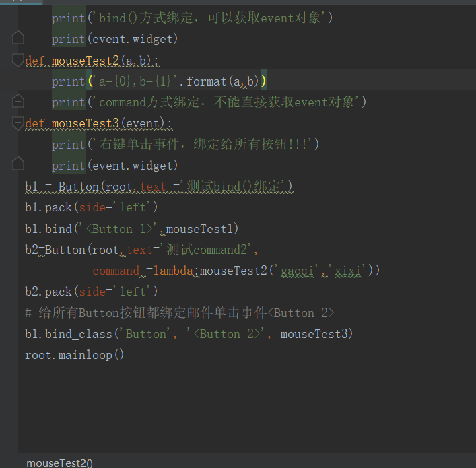The height and width of the screenshot is (468, 476).
Task: Click the mouseTest2() breadcrumb at bottom
Action: [59, 463]
